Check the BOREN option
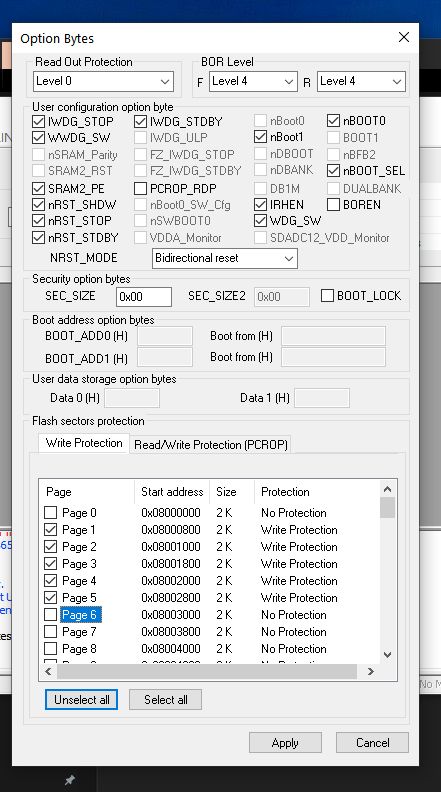 click(333, 205)
